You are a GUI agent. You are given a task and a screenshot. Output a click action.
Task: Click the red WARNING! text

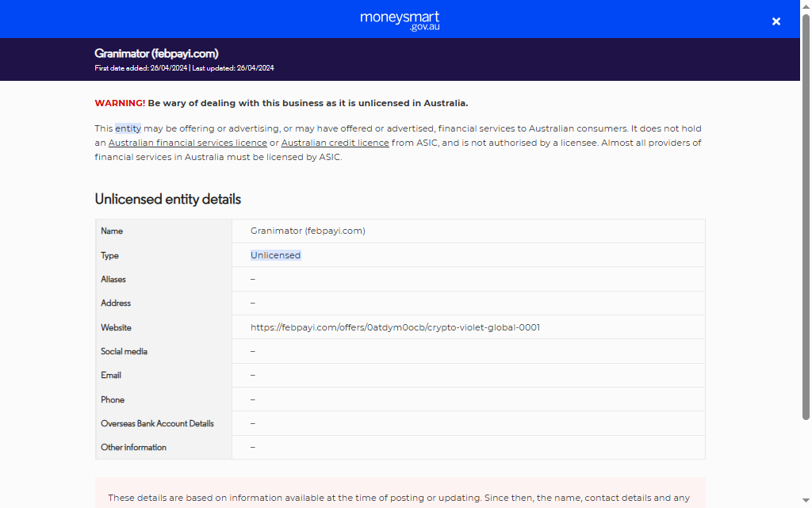pyautogui.click(x=120, y=103)
